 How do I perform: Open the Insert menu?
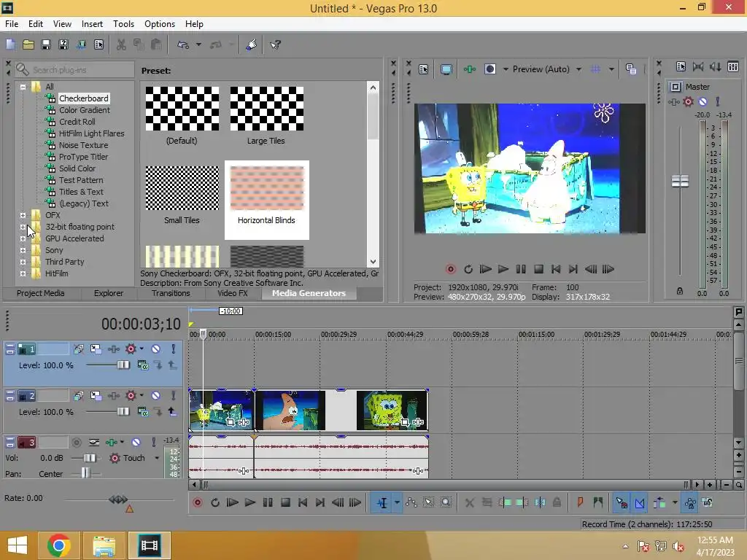pos(92,24)
